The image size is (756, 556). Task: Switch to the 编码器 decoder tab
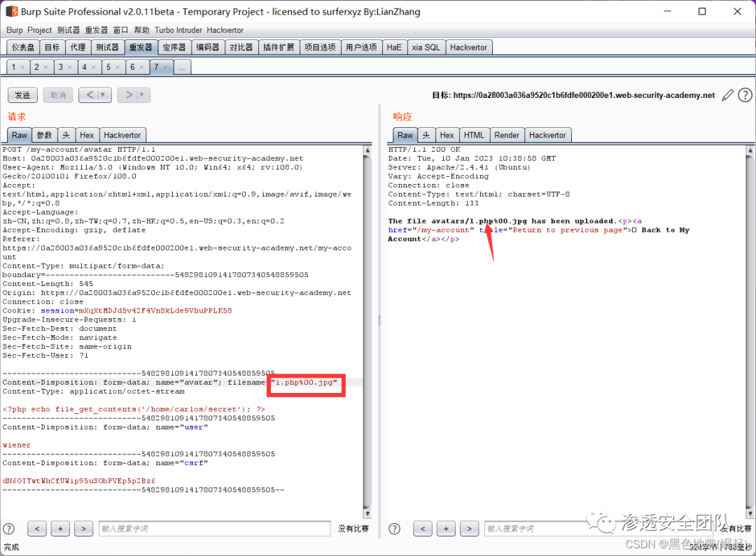point(208,48)
